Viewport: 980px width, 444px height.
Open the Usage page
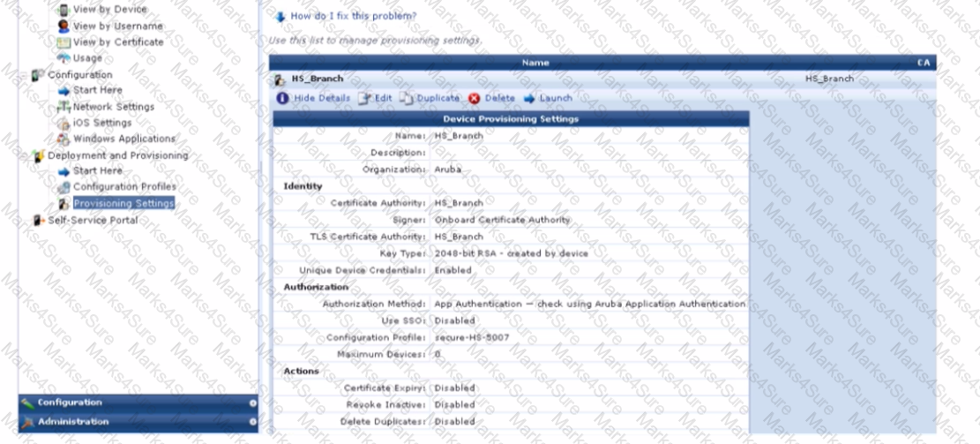87,58
